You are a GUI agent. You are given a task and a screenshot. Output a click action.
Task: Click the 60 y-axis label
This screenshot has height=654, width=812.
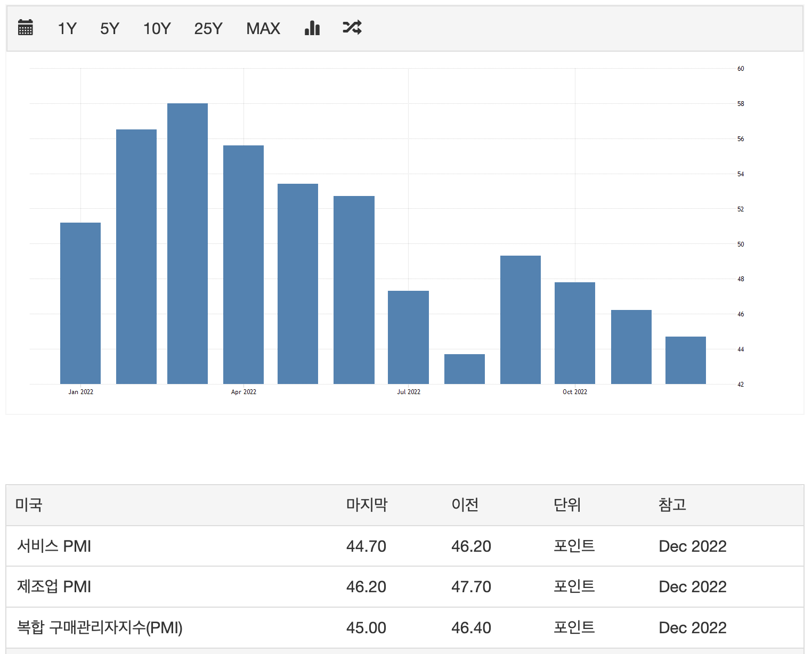741,69
